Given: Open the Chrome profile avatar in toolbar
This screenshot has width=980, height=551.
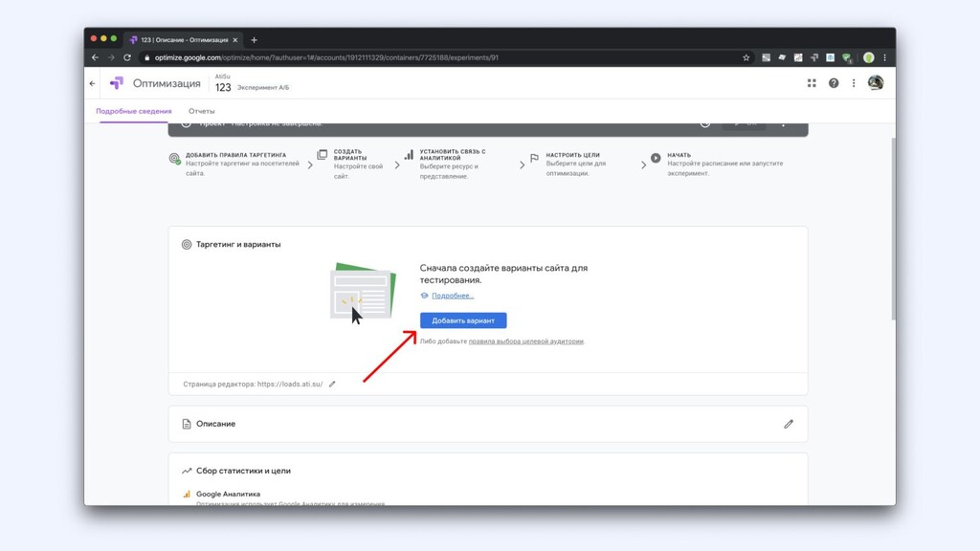Looking at the screenshot, I should [868, 57].
